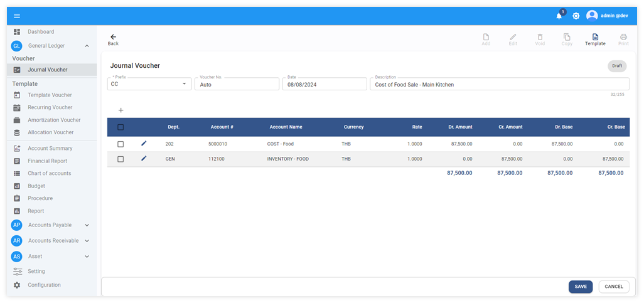Collapse the General Ledger section

click(87, 46)
